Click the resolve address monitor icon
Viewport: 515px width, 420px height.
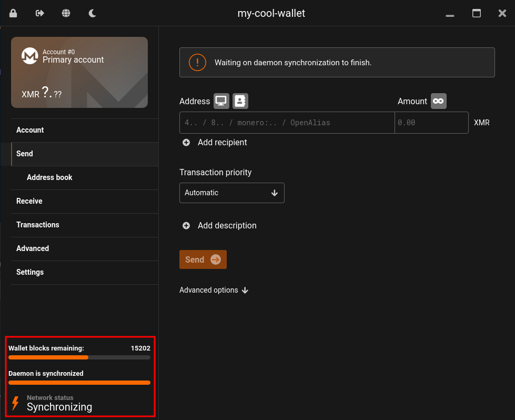[221, 101]
